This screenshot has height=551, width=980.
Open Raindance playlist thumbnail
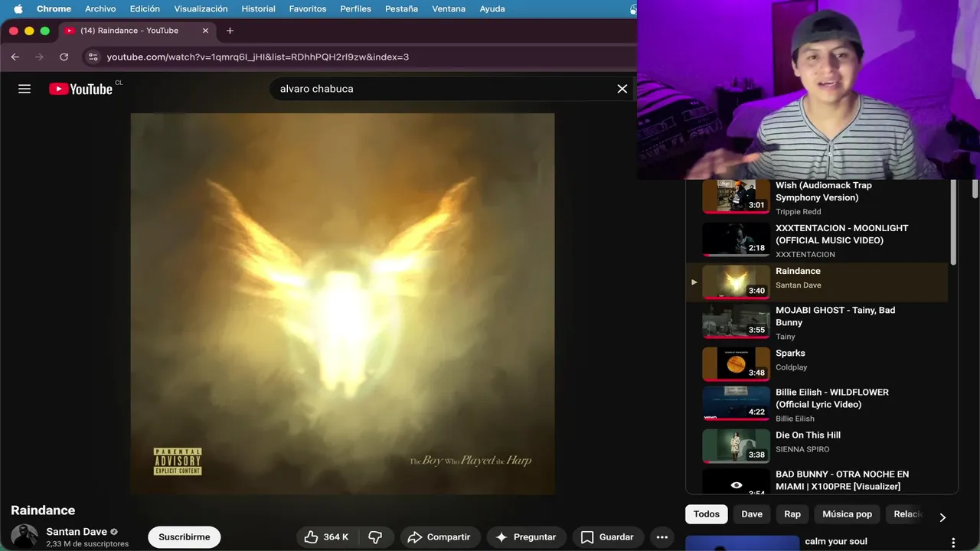tap(736, 282)
